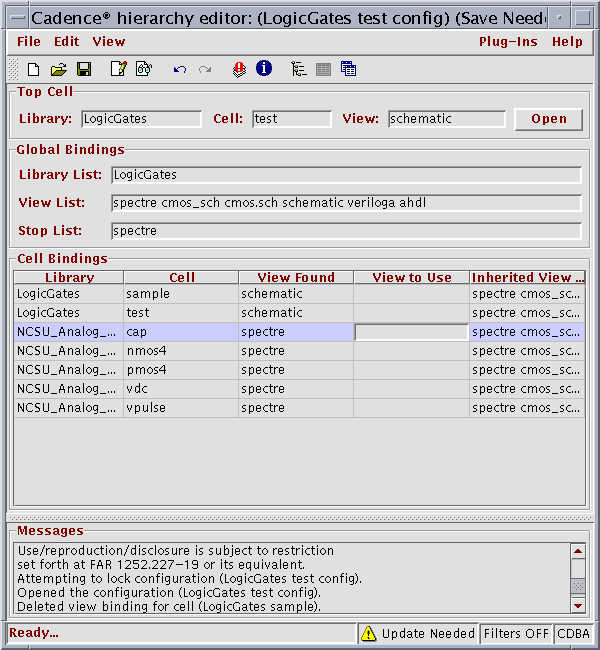600x650 pixels.
Task: Sort by Inherited View column header
Action: coord(527,277)
